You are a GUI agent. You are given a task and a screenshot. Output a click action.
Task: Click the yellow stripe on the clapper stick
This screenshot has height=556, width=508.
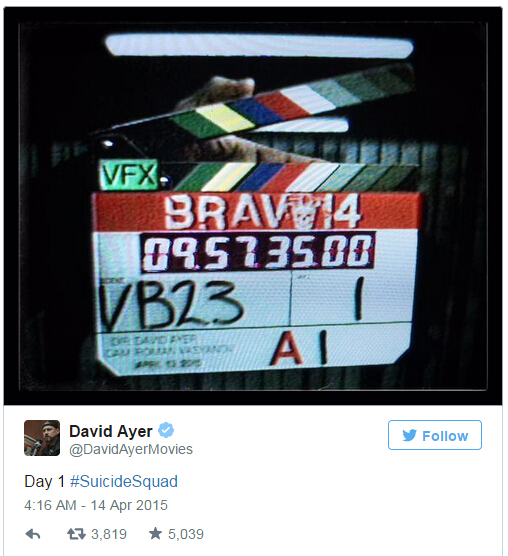(225, 118)
